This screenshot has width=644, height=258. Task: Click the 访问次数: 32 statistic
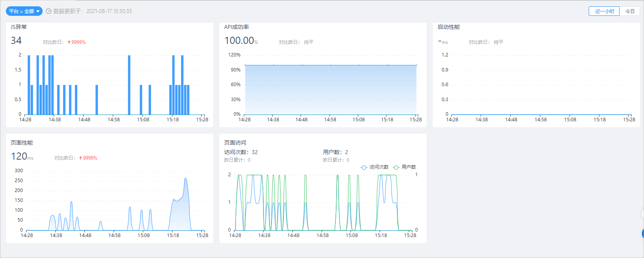tap(241, 152)
